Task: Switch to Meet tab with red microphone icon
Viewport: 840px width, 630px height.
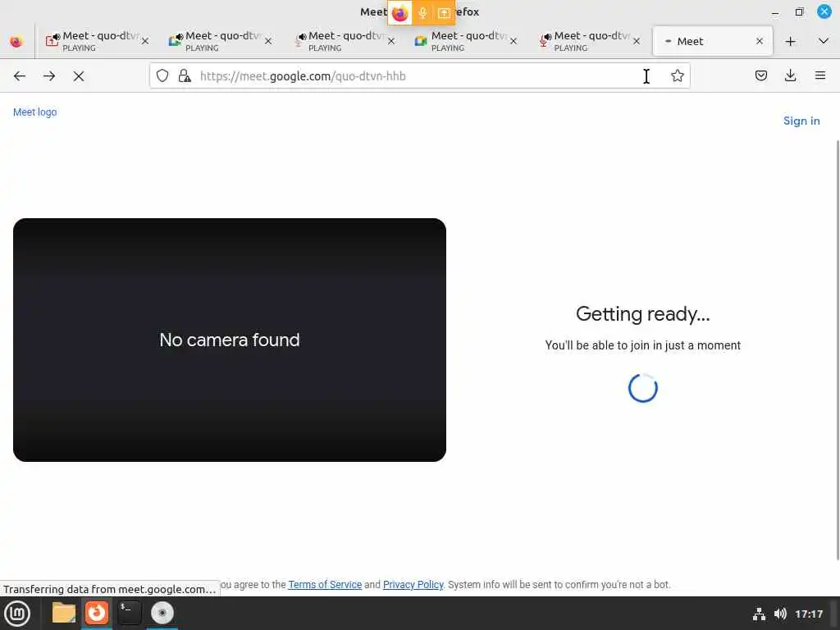Action: click(x=588, y=41)
